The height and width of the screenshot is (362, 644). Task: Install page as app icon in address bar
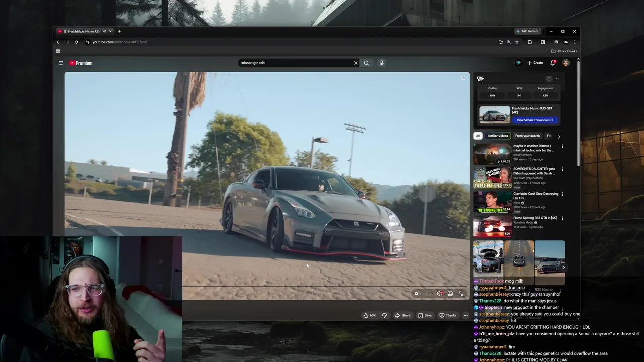[500, 42]
